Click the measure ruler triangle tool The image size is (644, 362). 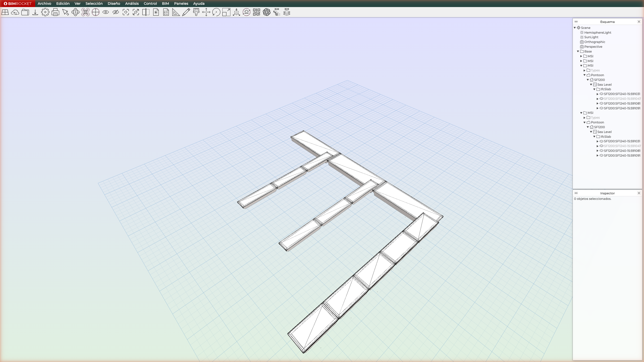[x=176, y=12]
